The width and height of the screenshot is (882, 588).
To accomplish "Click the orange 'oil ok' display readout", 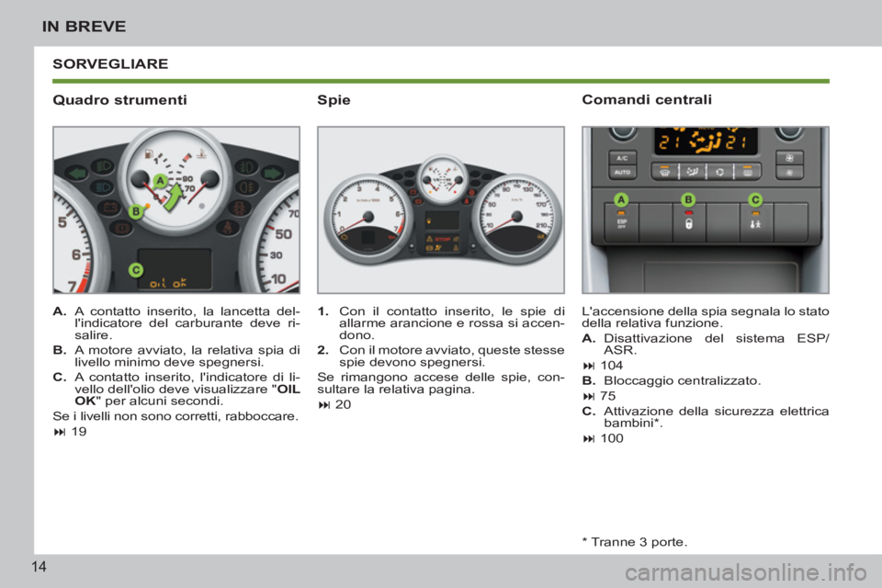I will tap(168, 284).
